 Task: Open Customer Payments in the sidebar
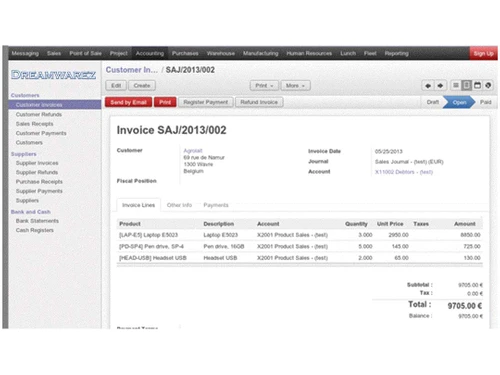tap(41, 133)
